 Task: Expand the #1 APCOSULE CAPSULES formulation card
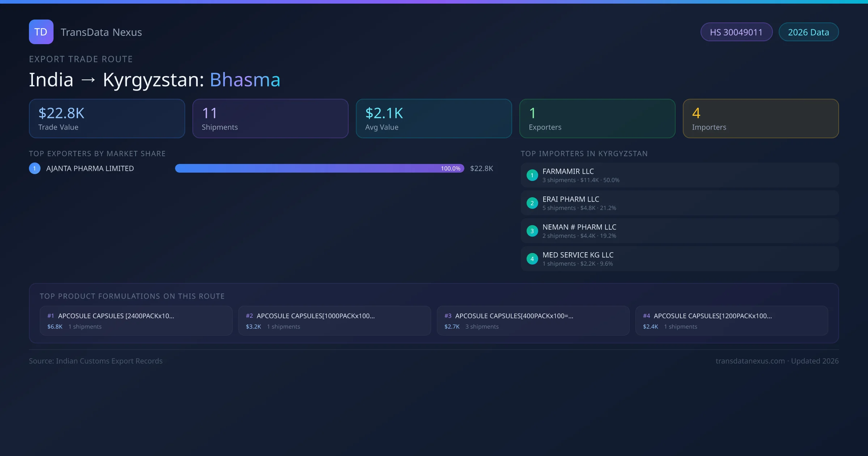136,321
